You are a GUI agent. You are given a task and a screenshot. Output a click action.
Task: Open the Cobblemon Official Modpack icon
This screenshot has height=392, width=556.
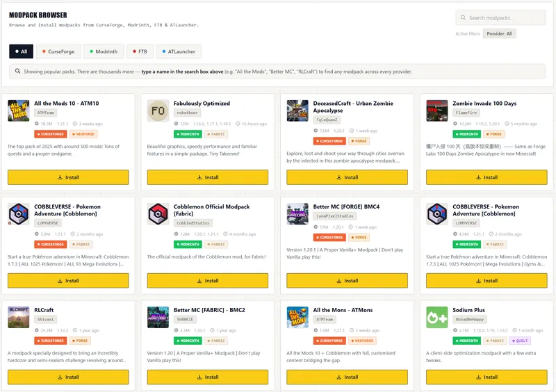[x=158, y=214]
